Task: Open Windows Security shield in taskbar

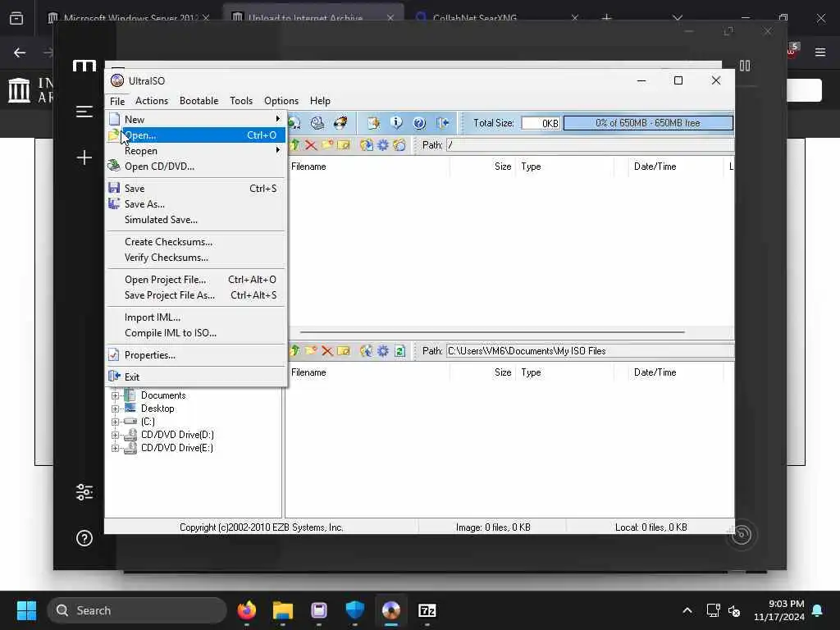Action: point(354,610)
